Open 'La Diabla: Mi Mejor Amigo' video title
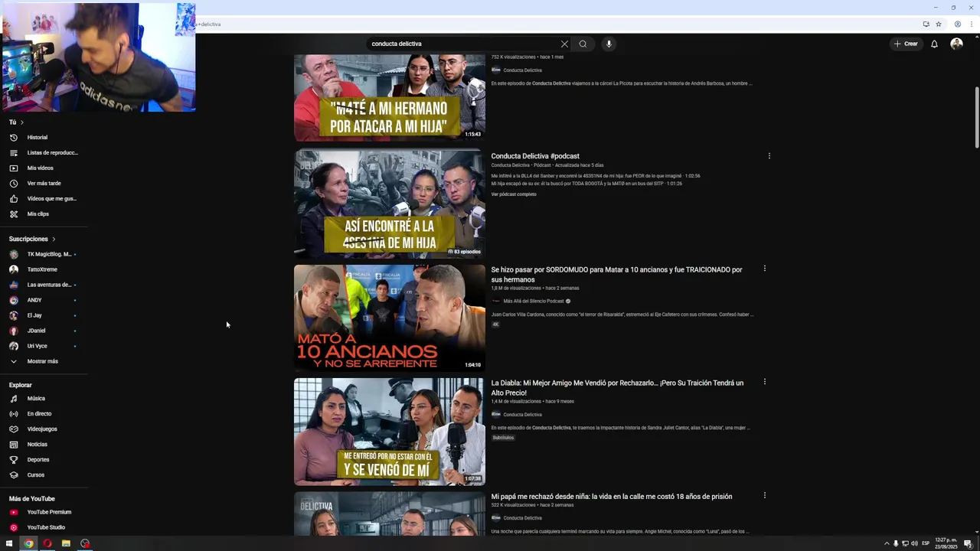 pos(617,387)
